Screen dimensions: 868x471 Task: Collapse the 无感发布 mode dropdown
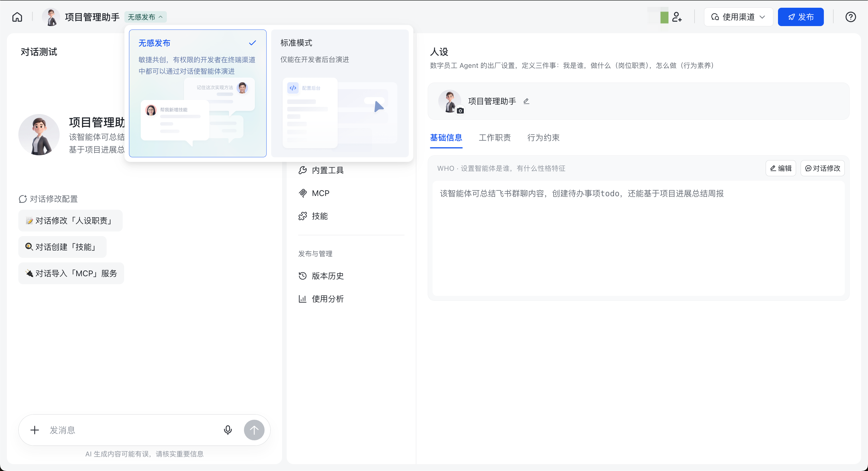pos(146,17)
